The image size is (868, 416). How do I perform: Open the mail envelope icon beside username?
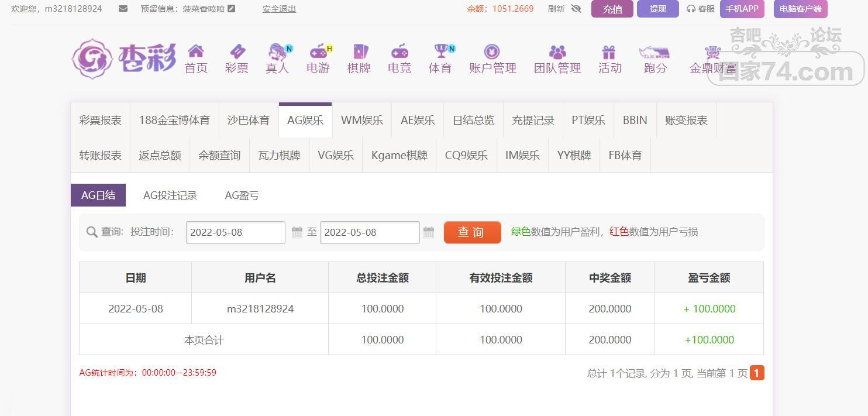click(123, 9)
